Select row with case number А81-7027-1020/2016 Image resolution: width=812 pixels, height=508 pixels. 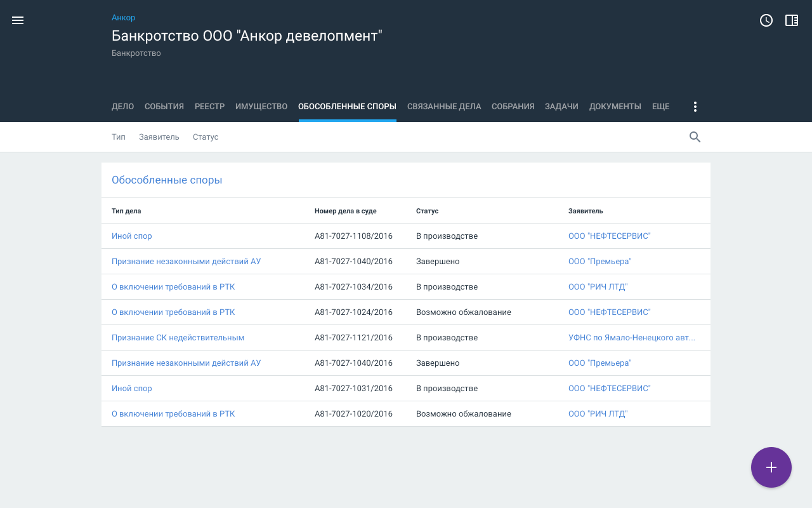point(353,414)
